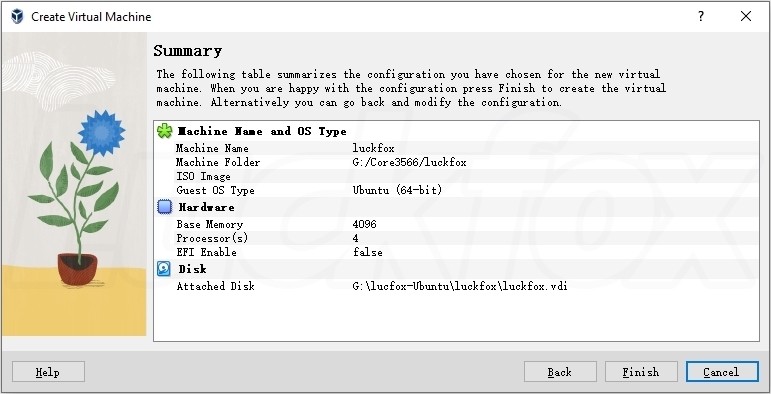Click the question mark help icon in title bar
The image size is (771, 394).
point(701,16)
